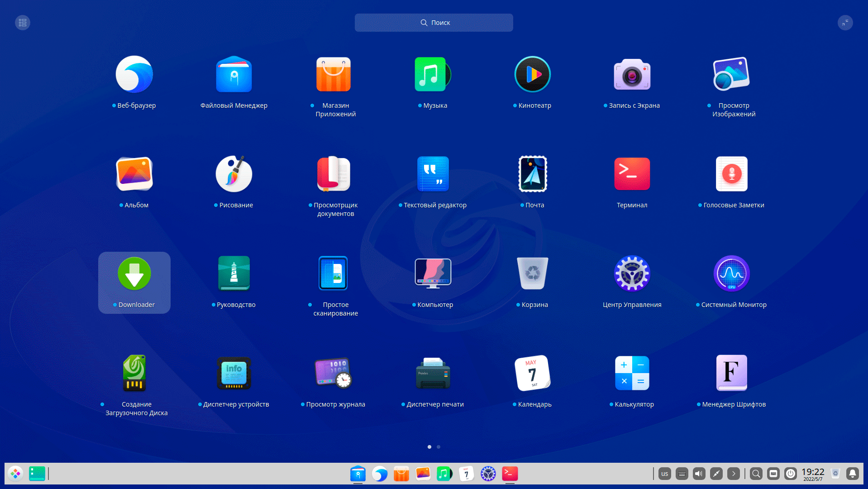
Task: Open the Кинотеатр movie player
Action: click(533, 75)
